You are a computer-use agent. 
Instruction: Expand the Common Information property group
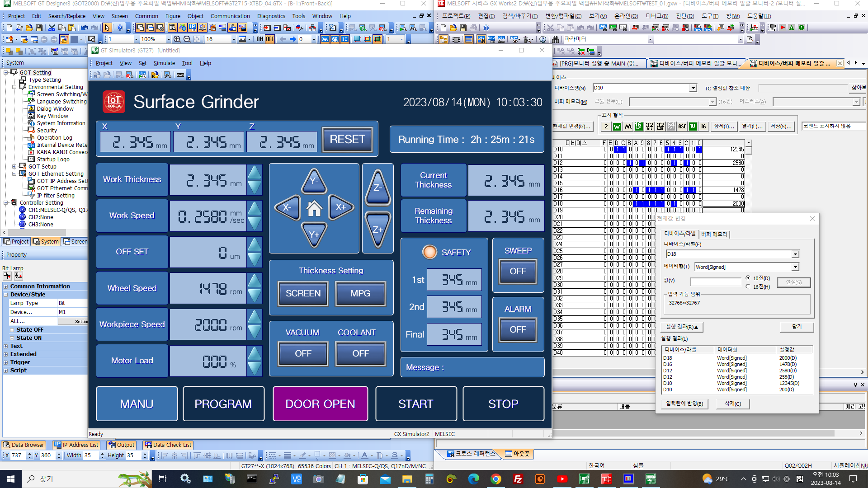point(5,286)
